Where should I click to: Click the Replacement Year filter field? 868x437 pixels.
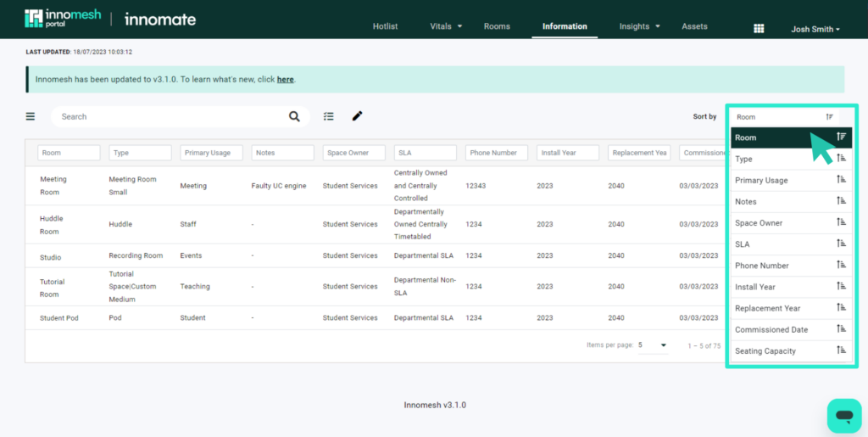pos(639,153)
